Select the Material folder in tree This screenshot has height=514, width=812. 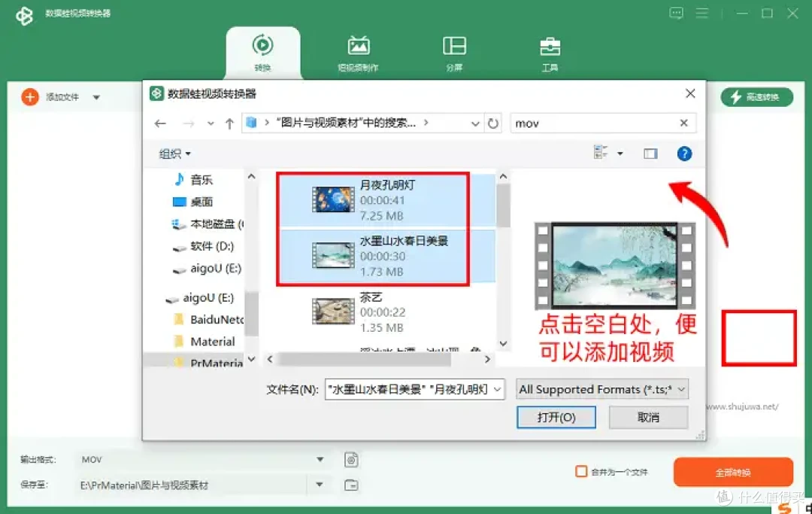click(x=205, y=342)
